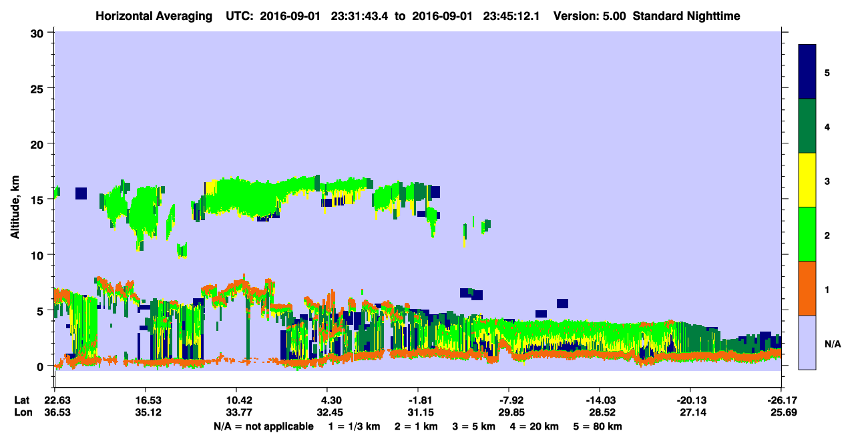Click the 'N/A = not applicable' legend text
The image size is (868, 445).
pos(263,426)
